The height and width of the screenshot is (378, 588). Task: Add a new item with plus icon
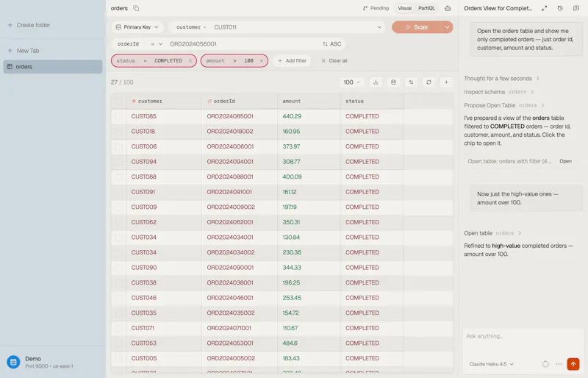click(446, 82)
